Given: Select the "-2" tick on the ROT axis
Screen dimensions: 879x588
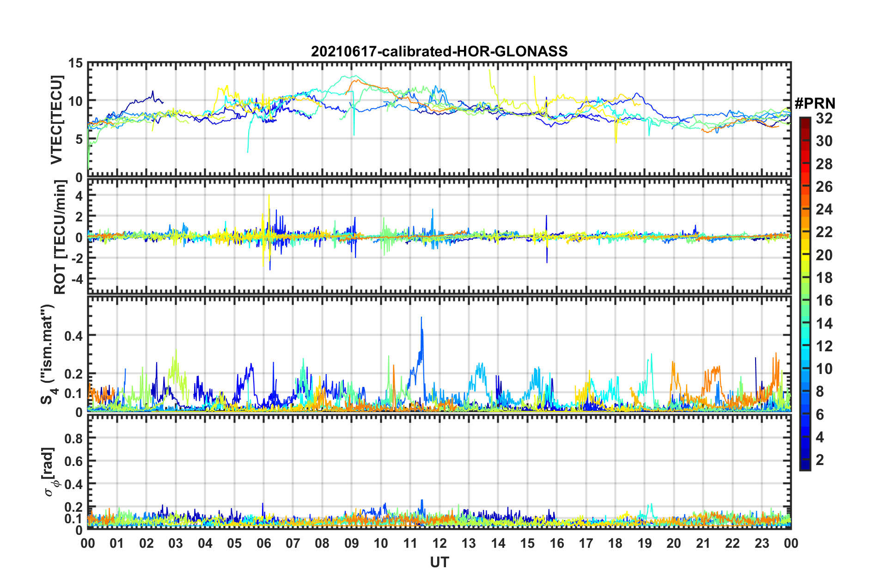Looking at the screenshot, I should tap(77, 258).
